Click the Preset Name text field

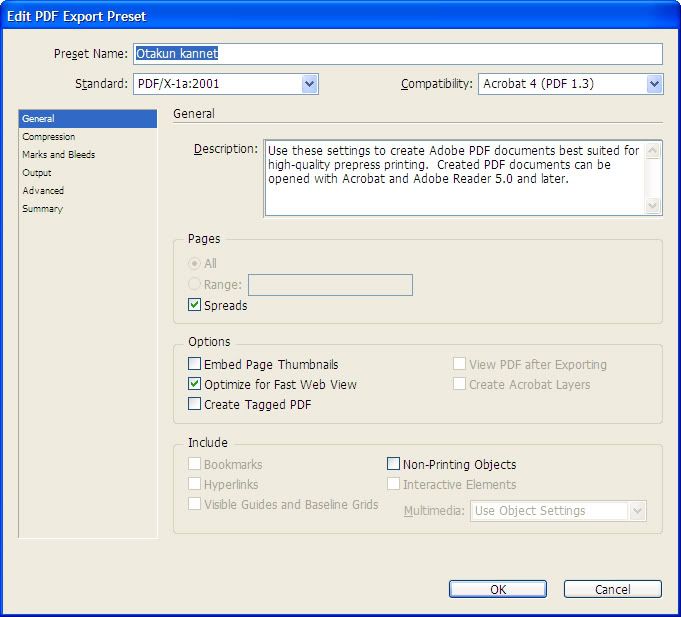[398, 54]
